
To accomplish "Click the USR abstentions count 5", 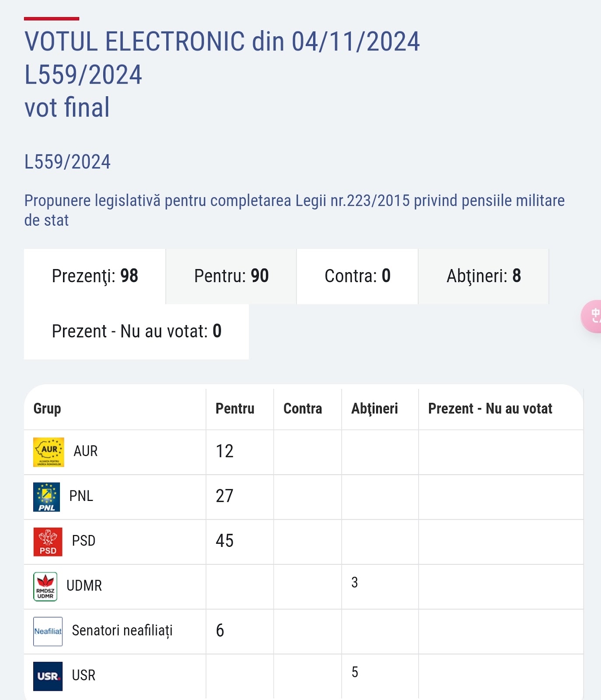I will point(355,672).
